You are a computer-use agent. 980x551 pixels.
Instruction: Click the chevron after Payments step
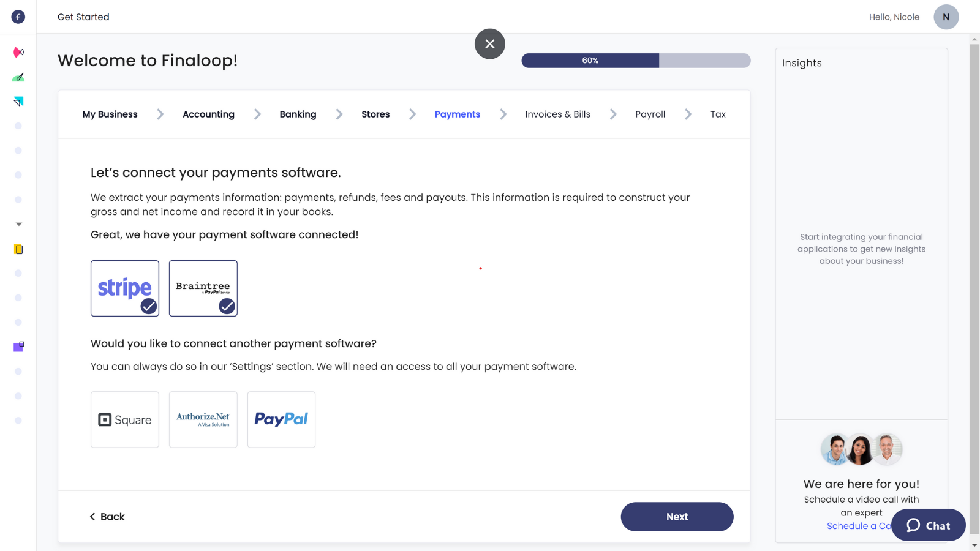(503, 114)
